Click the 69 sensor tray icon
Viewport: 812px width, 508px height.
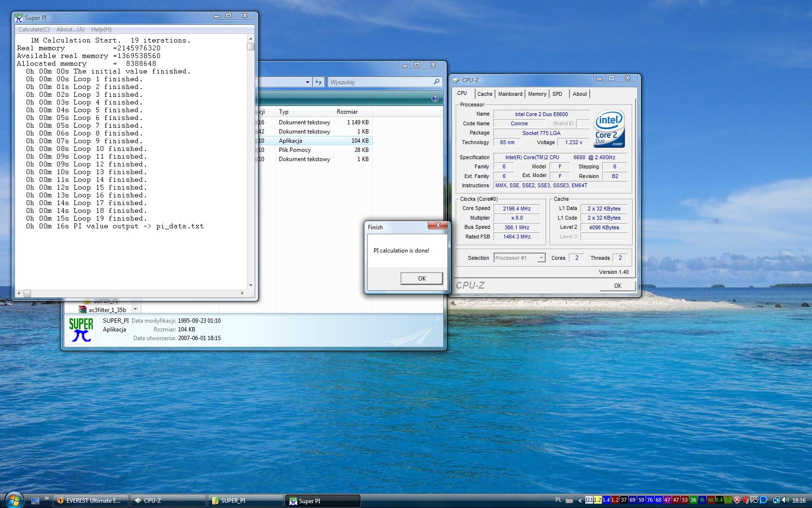(632, 500)
